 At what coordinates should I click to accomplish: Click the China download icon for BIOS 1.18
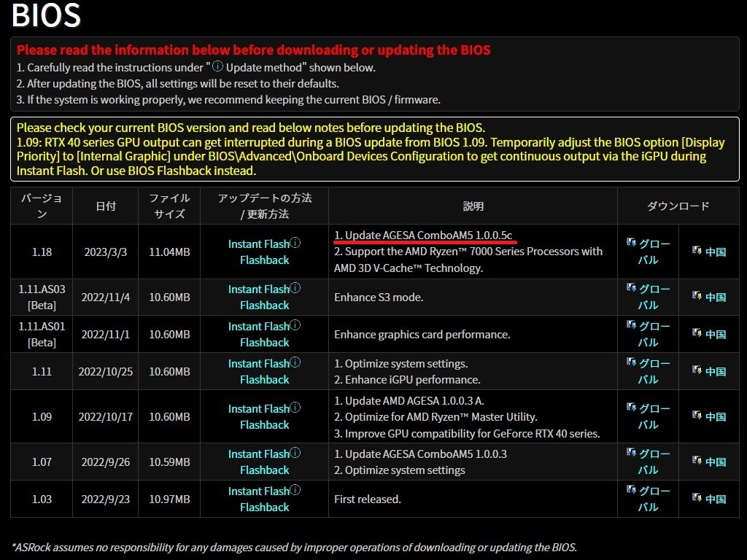697,252
